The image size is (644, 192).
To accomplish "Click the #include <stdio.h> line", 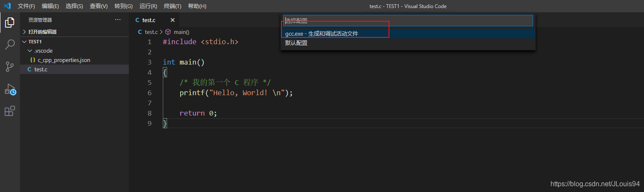I will (201, 42).
